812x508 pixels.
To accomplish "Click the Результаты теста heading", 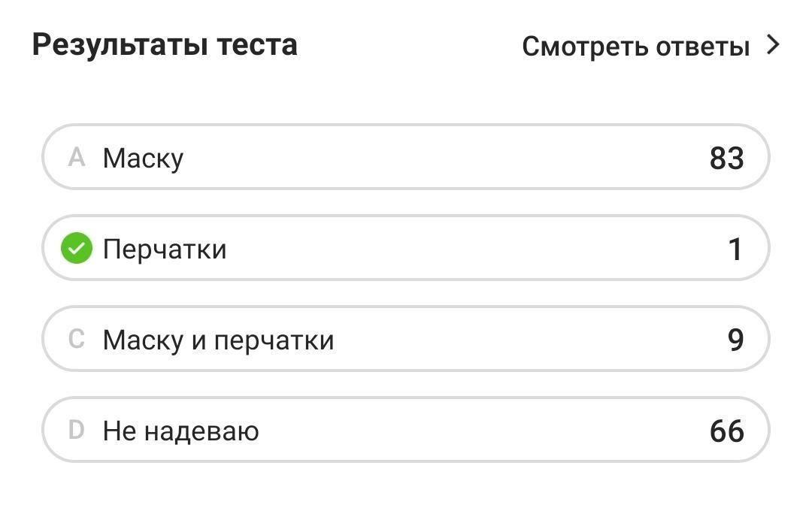I will [165, 45].
